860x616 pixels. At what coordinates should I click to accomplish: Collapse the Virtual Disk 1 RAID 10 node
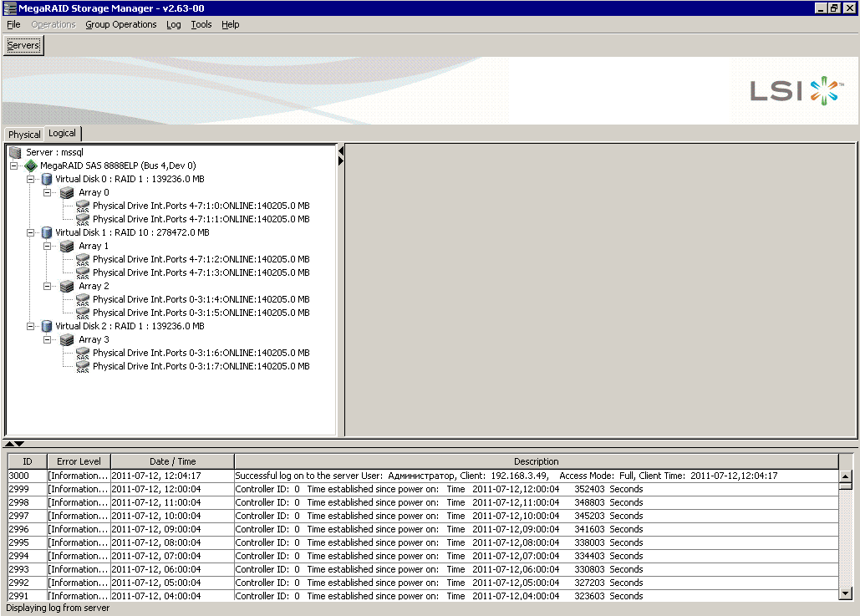(31, 232)
